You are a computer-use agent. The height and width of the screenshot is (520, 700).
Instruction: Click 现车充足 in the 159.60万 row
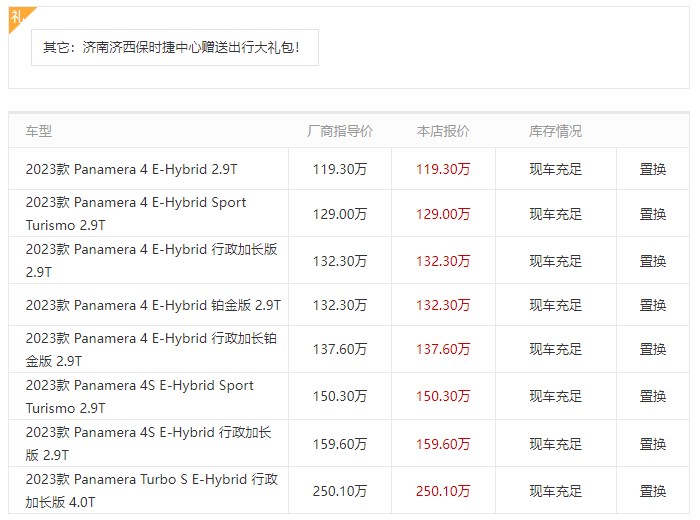(x=555, y=444)
